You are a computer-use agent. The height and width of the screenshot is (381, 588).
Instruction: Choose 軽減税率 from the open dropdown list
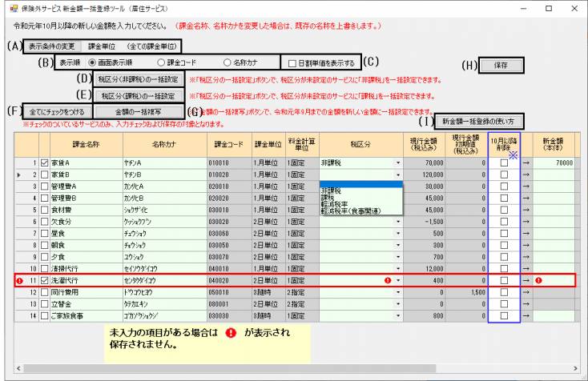click(x=335, y=204)
